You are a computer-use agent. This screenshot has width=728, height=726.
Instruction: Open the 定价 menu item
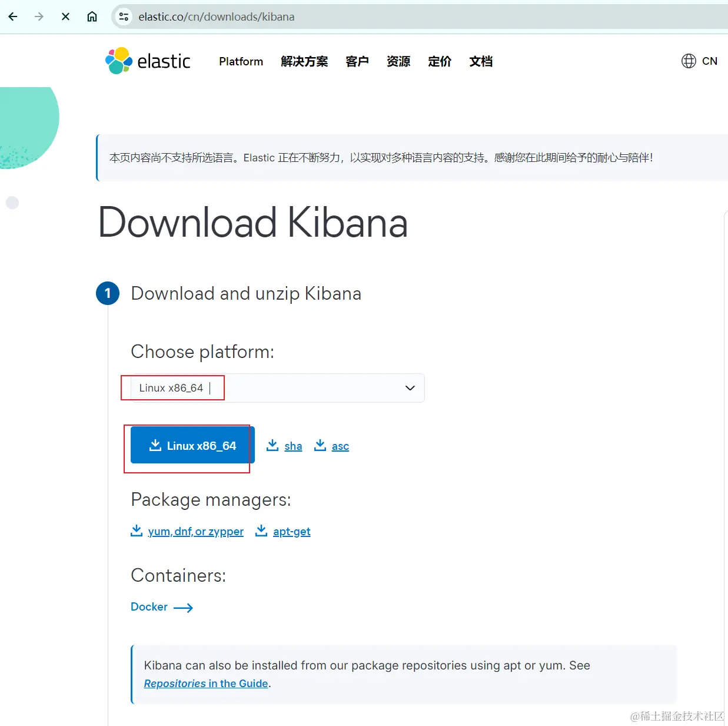click(440, 61)
